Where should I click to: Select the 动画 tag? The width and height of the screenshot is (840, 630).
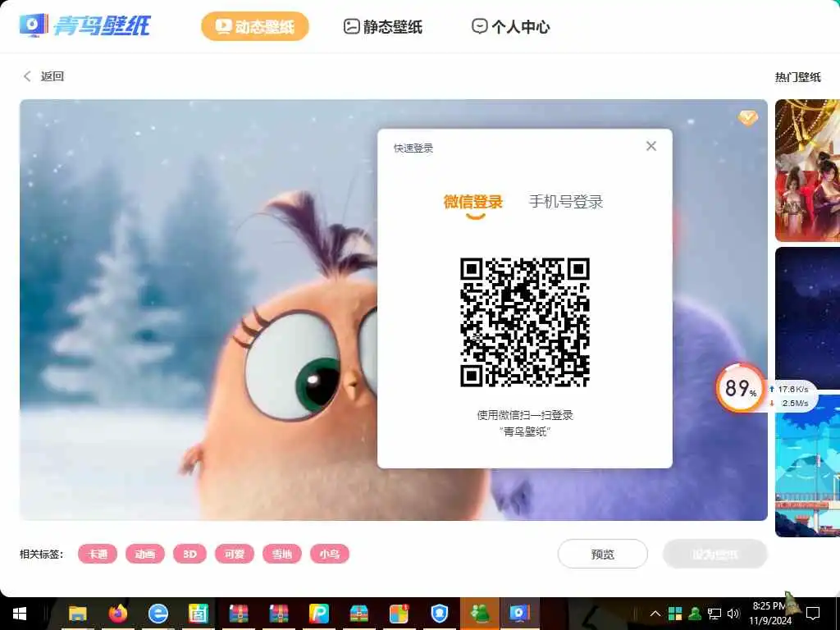[145, 554]
